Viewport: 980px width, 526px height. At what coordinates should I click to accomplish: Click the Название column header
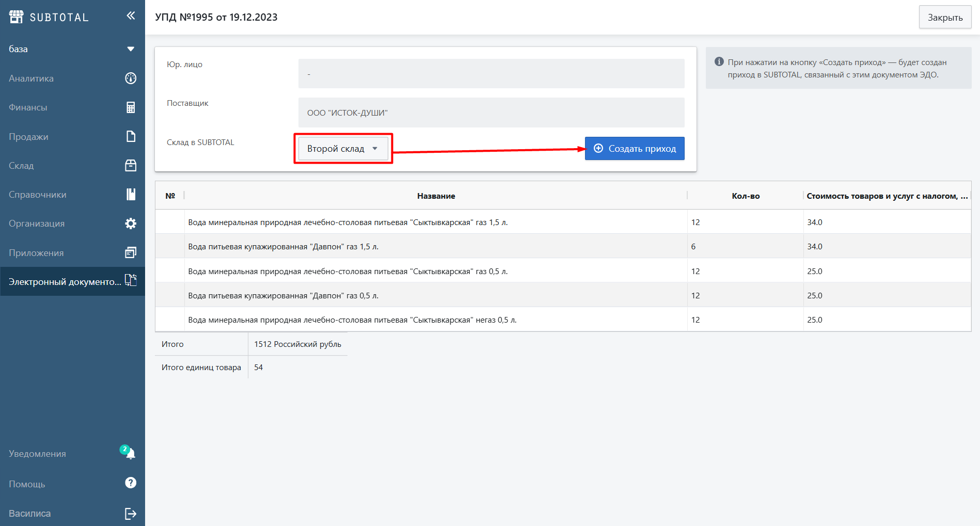point(436,196)
